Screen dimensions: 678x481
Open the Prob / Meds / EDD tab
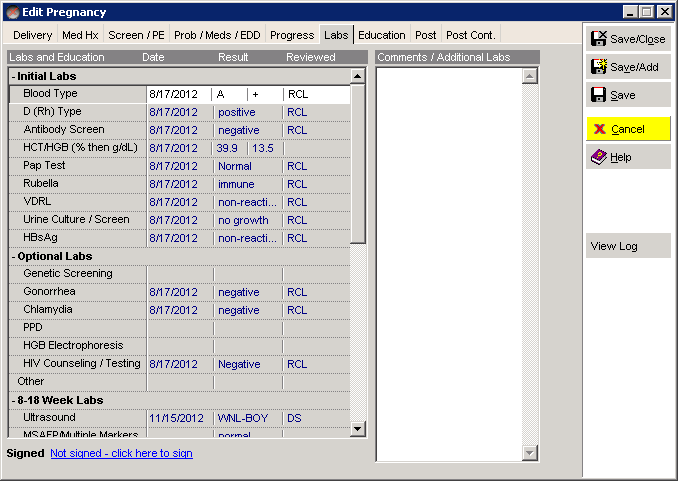[x=217, y=35]
